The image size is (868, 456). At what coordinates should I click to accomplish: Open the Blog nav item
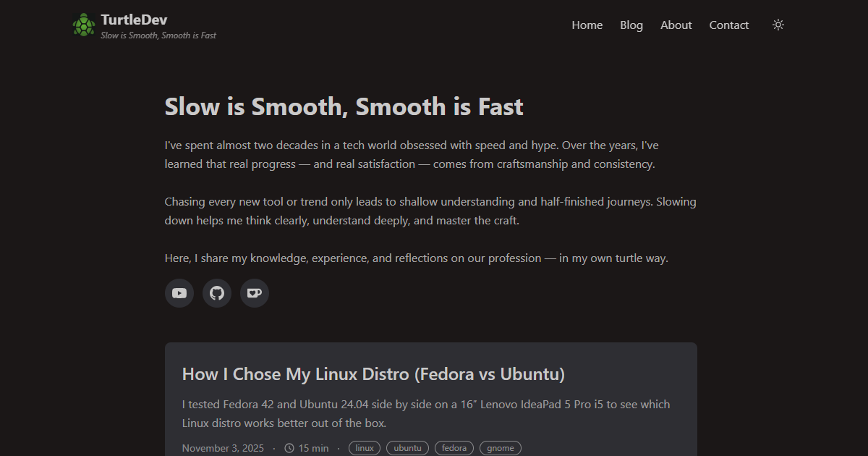(x=631, y=25)
